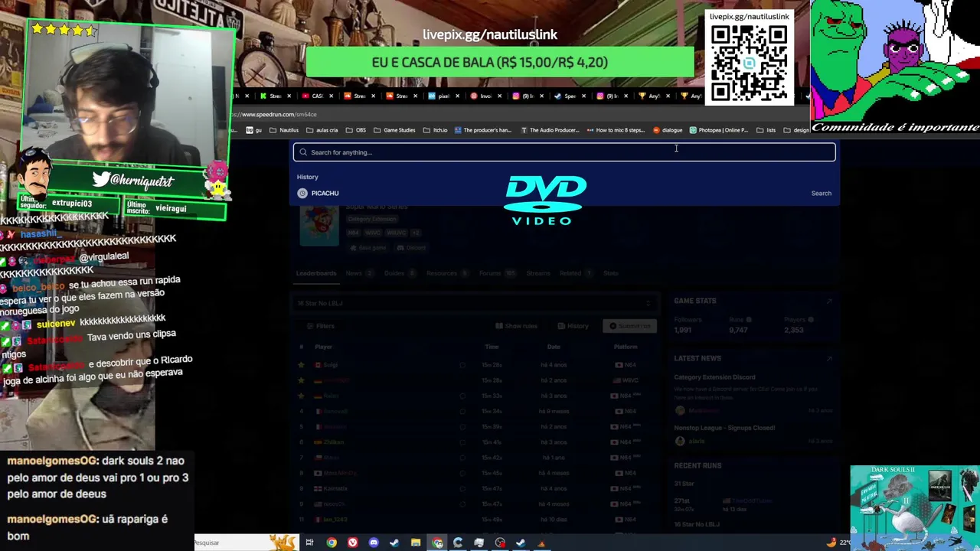Open the 'Photopea | Online P...' bookmark

(718, 130)
